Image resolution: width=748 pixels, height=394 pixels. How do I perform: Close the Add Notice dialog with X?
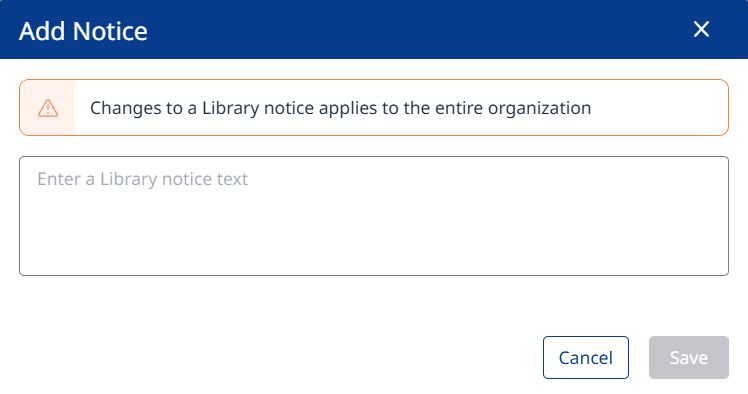[701, 29]
